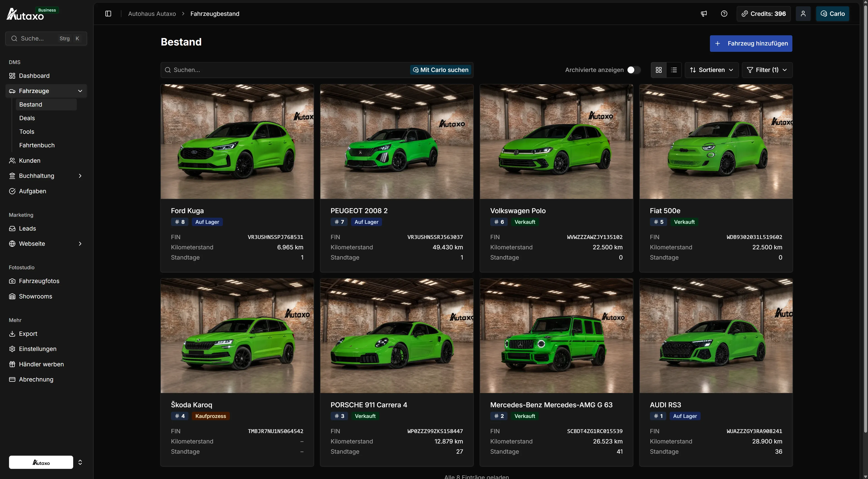Click the Kaufprozess status badge

pos(211,416)
